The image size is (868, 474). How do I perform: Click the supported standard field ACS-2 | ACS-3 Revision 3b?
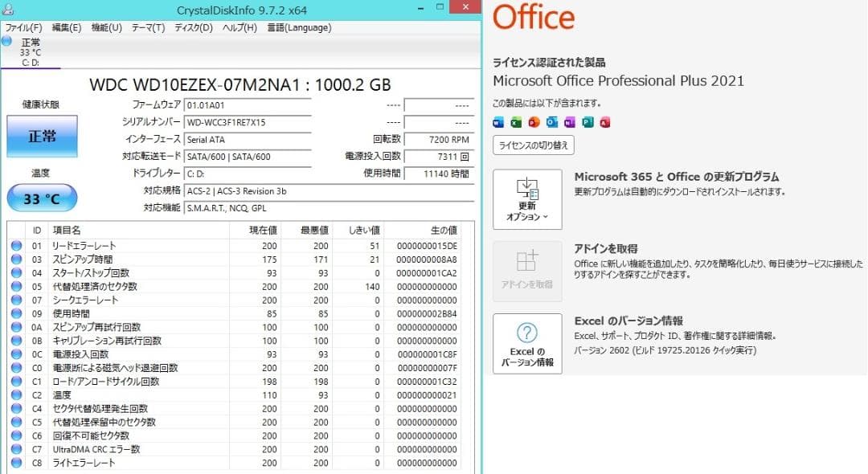(x=329, y=191)
